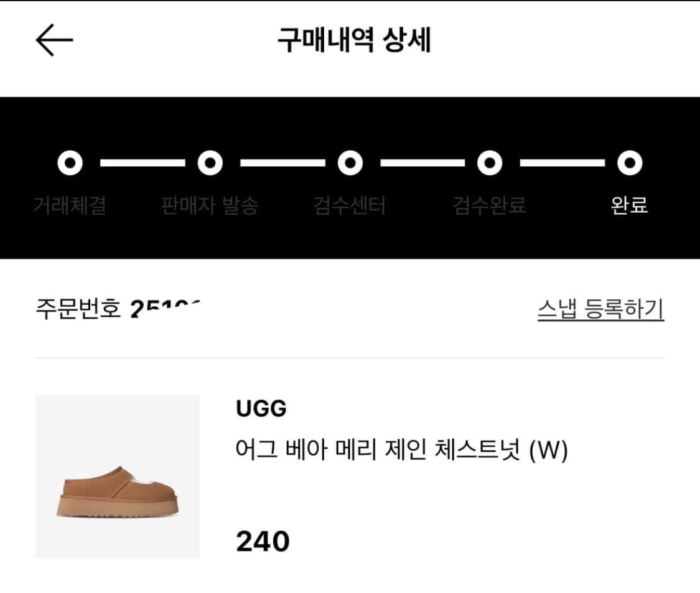The height and width of the screenshot is (593, 700).
Task: Select the middle dot on the tracker
Action: click(349, 163)
